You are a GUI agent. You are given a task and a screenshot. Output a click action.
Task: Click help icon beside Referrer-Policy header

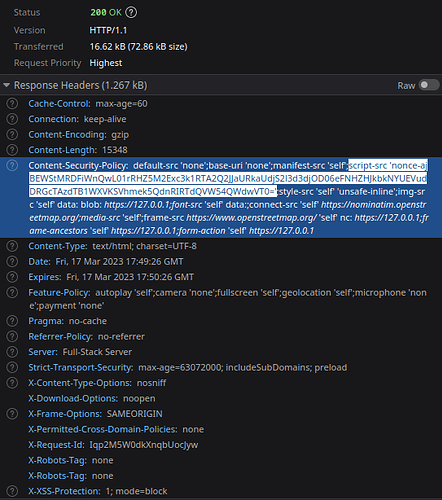[12, 337]
